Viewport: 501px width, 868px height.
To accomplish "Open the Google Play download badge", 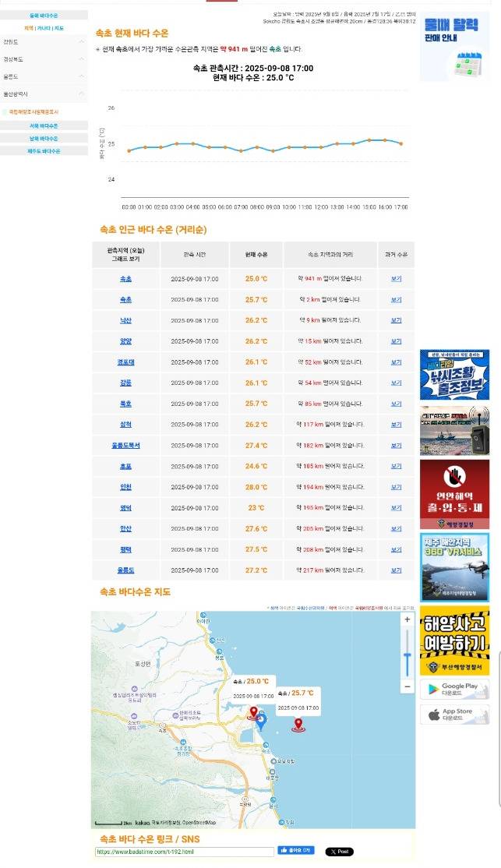I will (x=454, y=690).
